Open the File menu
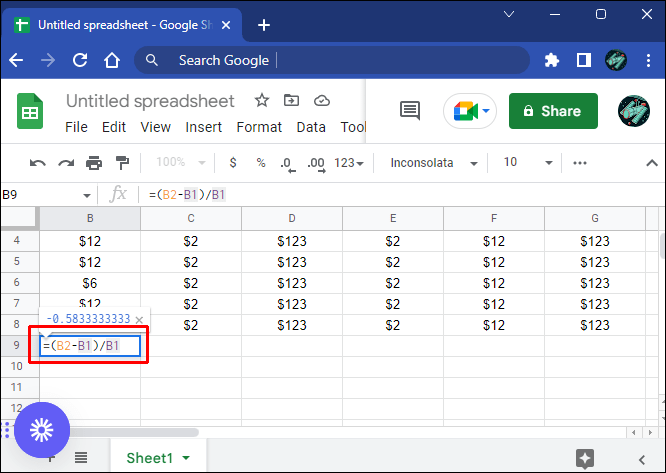 76,127
